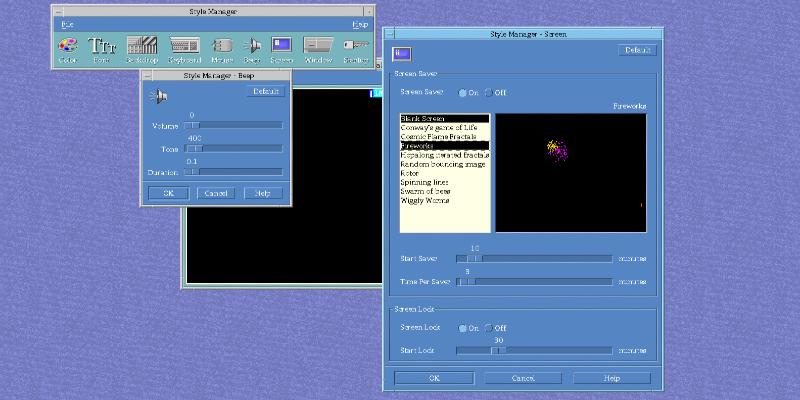
Task: Enable Screen Lock with the On radio
Action: (462, 328)
